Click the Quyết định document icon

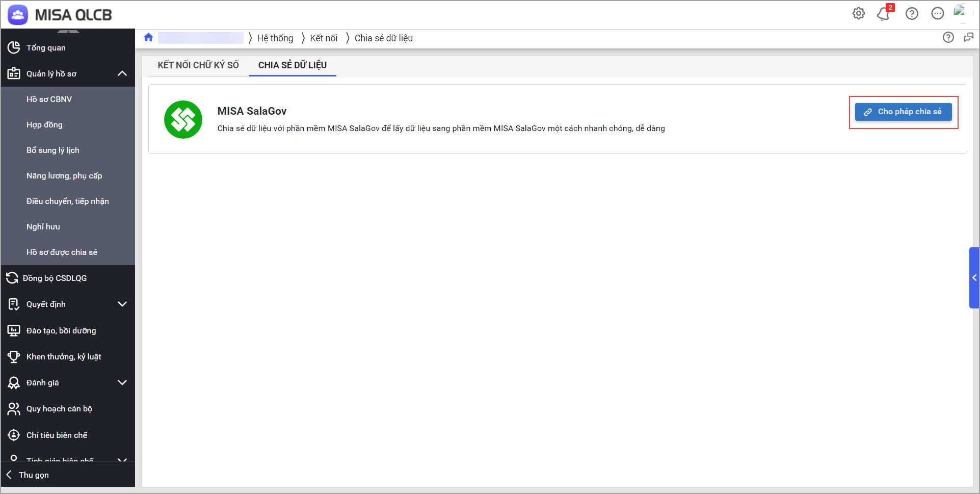[x=14, y=304]
